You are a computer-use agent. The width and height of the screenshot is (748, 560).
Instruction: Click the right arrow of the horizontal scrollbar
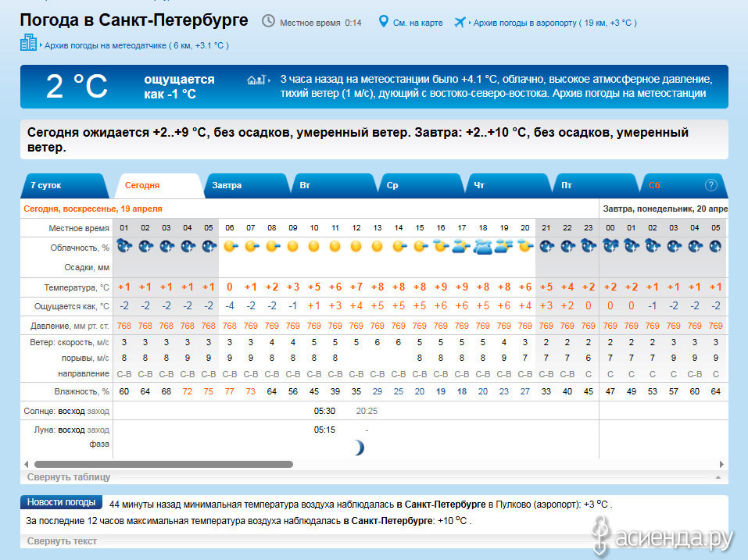721,464
